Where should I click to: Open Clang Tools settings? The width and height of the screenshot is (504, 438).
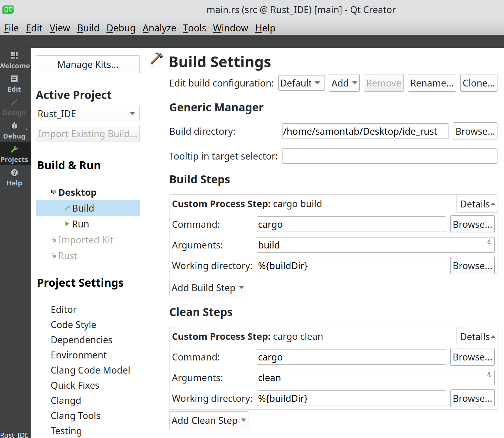[x=76, y=416]
